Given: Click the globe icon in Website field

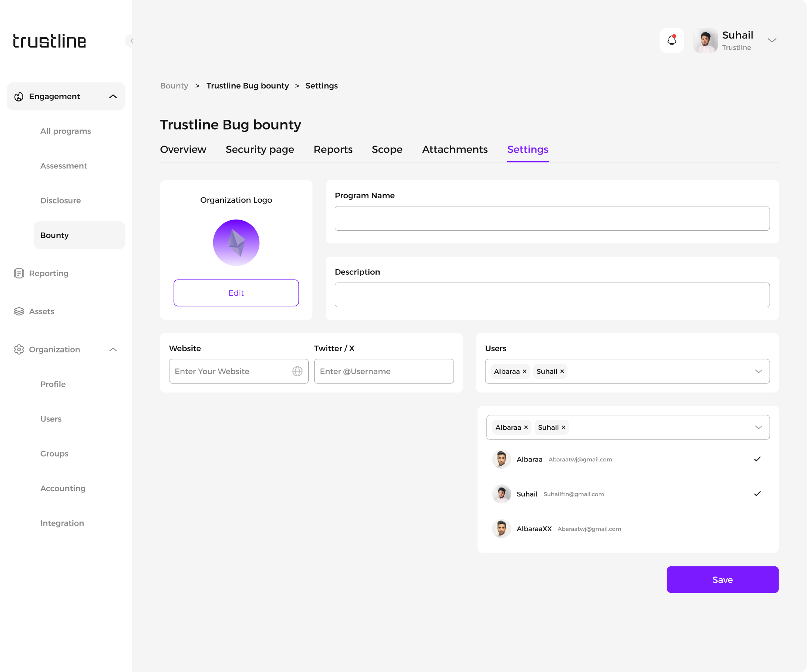Looking at the screenshot, I should [x=297, y=371].
